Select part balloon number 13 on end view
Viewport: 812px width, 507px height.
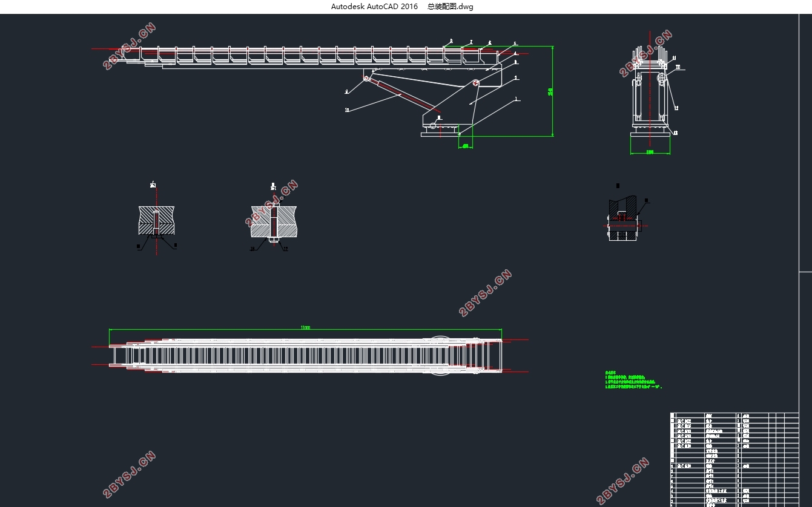click(675, 132)
